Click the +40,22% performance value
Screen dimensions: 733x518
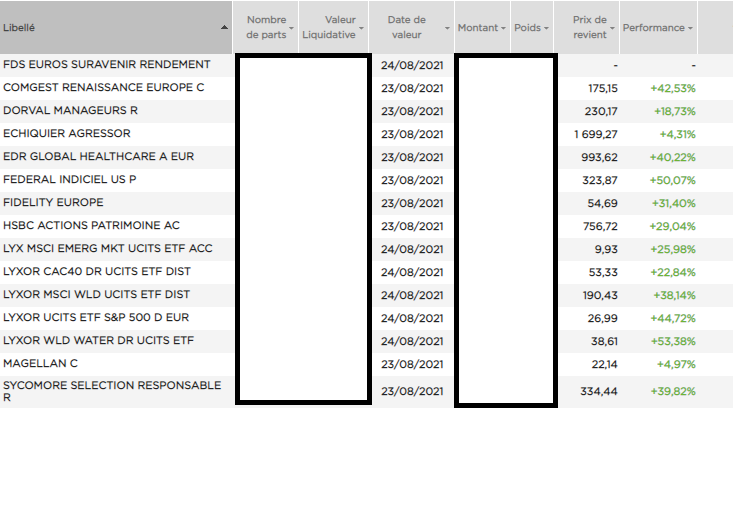click(672, 157)
